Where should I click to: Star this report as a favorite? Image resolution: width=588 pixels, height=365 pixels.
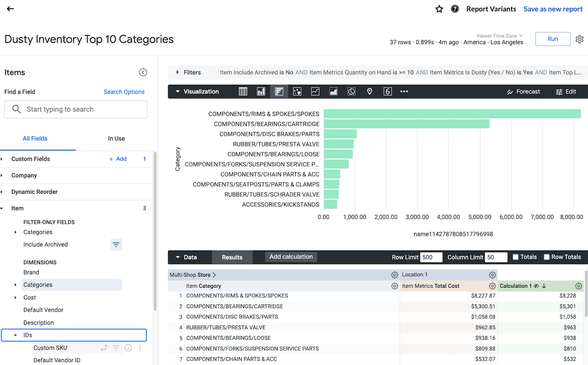[x=439, y=8]
